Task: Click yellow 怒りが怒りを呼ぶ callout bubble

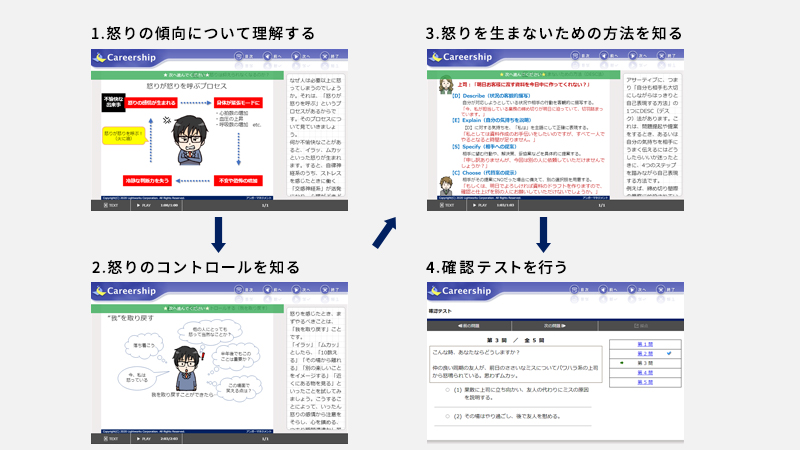Action: click(124, 136)
